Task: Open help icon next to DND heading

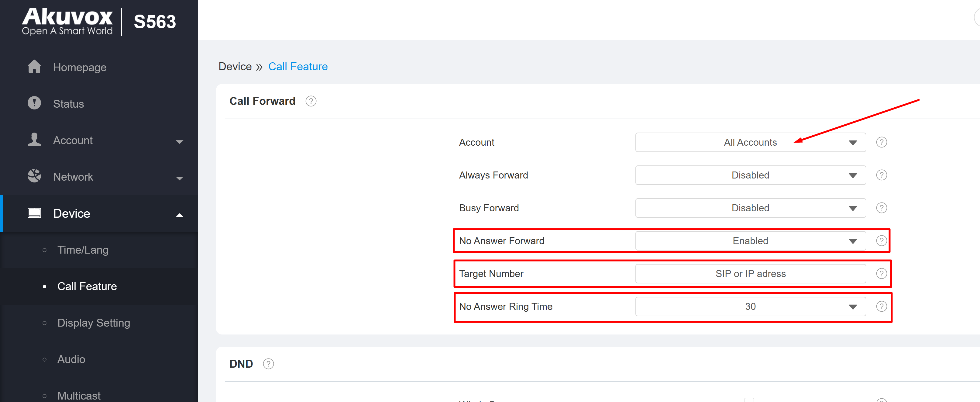Action: (268, 364)
